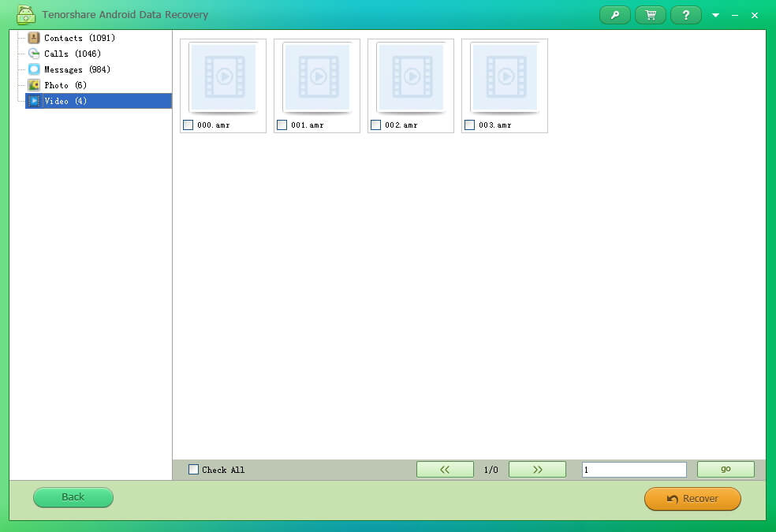
Task: Open the title bar dropdown arrow menu
Action: (715, 15)
